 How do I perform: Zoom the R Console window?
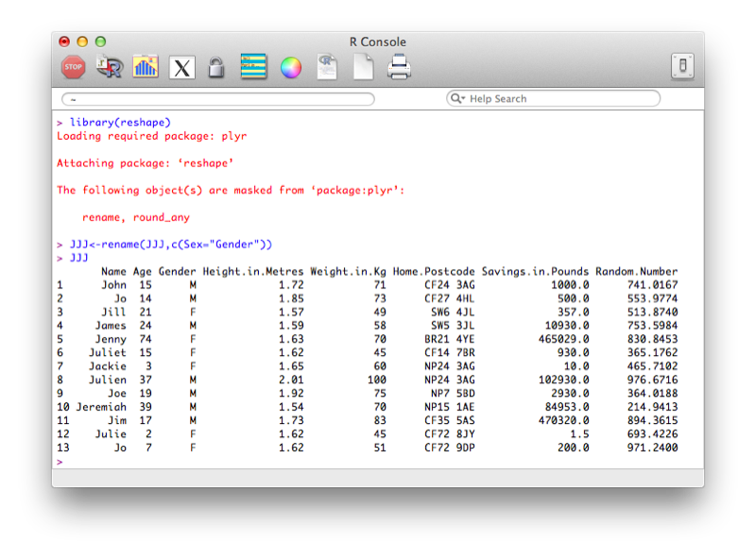click(100, 42)
